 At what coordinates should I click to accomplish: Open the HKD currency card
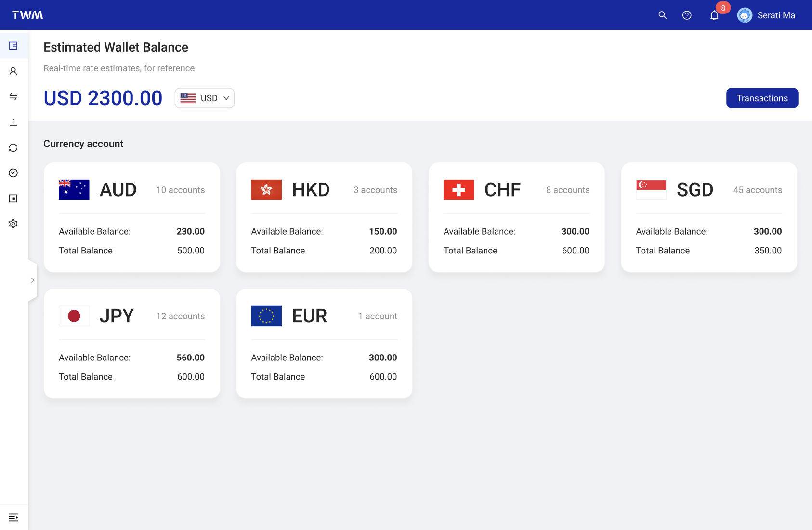(x=324, y=217)
